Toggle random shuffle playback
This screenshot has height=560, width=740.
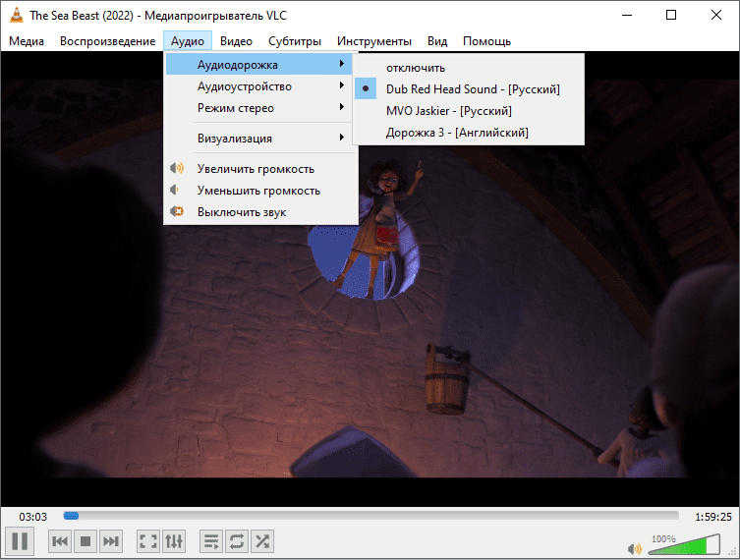coord(262,541)
